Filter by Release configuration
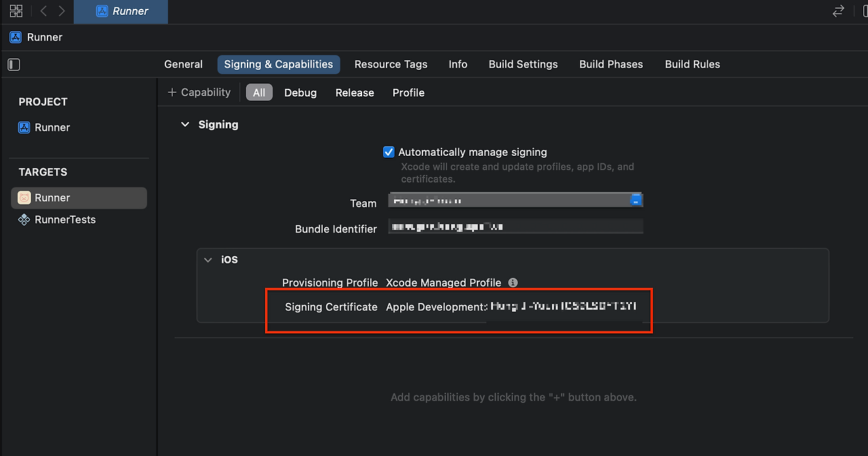868x456 pixels. pyautogui.click(x=355, y=93)
